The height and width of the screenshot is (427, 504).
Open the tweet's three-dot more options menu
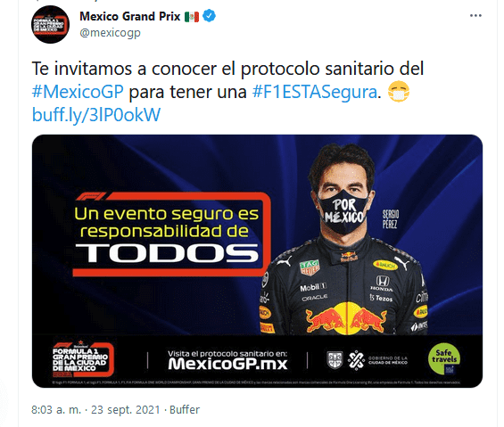point(475,15)
